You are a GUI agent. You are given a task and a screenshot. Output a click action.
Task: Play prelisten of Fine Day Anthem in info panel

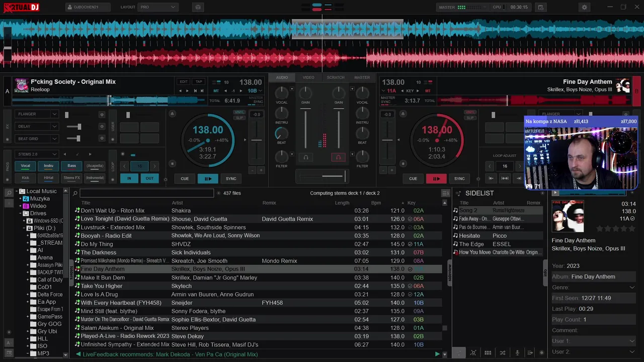[x=555, y=193]
